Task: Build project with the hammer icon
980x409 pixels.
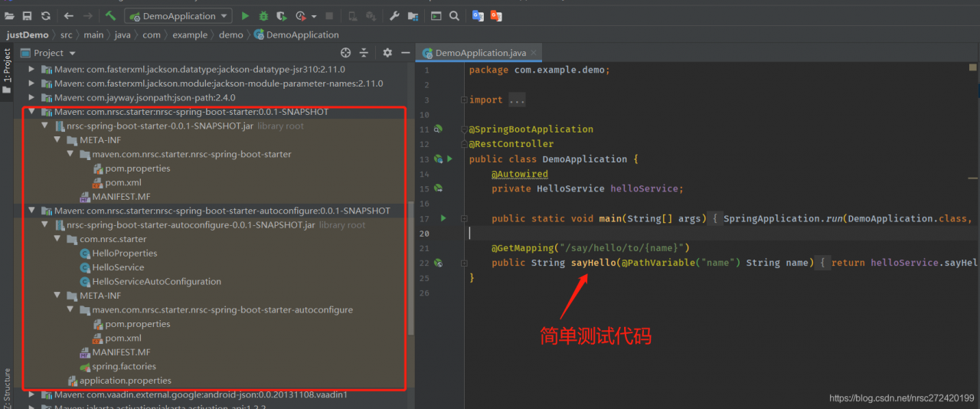Action: (x=111, y=15)
